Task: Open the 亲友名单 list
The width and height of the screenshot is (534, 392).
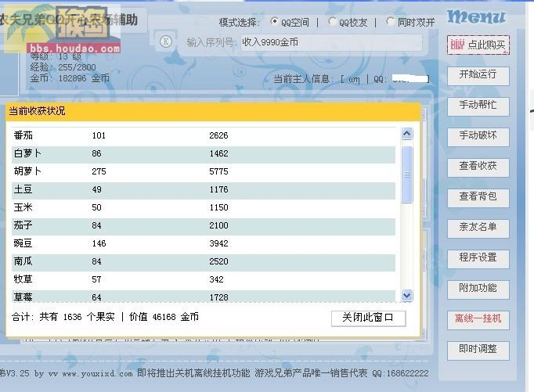Action: click(478, 228)
